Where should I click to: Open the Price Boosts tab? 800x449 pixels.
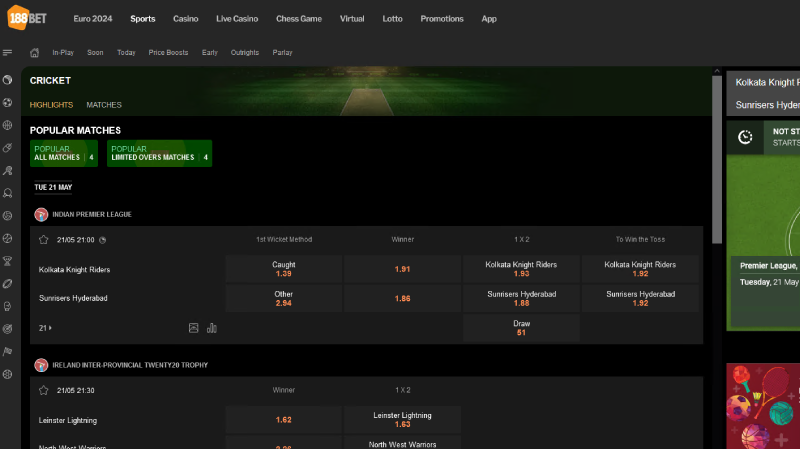point(168,53)
